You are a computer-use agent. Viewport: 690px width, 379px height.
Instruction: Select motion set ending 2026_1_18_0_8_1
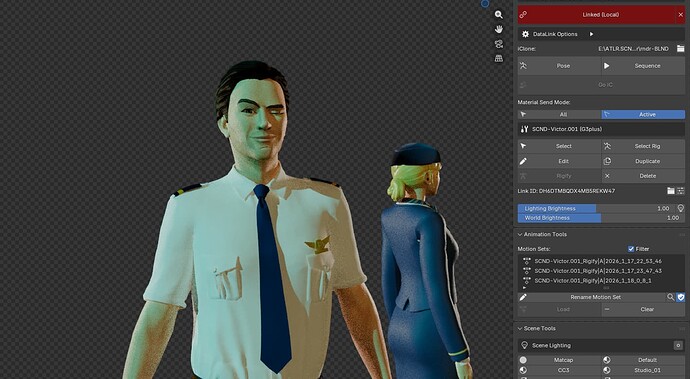pos(592,280)
